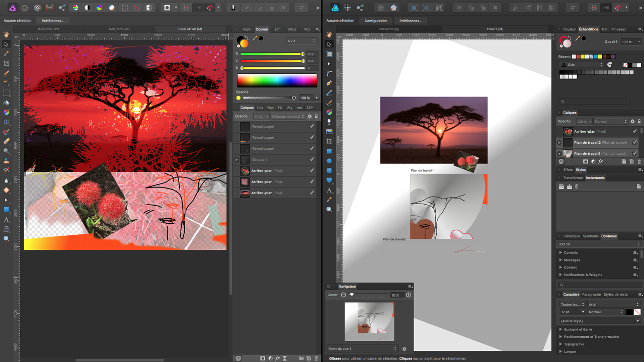
Task: Select the Zoom tool in Affinity Photo toolbar
Action: coord(7,239)
